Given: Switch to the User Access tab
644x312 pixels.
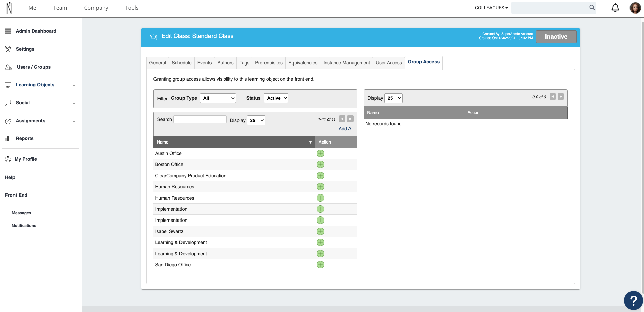Looking at the screenshot, I should [x=389, y=63].
